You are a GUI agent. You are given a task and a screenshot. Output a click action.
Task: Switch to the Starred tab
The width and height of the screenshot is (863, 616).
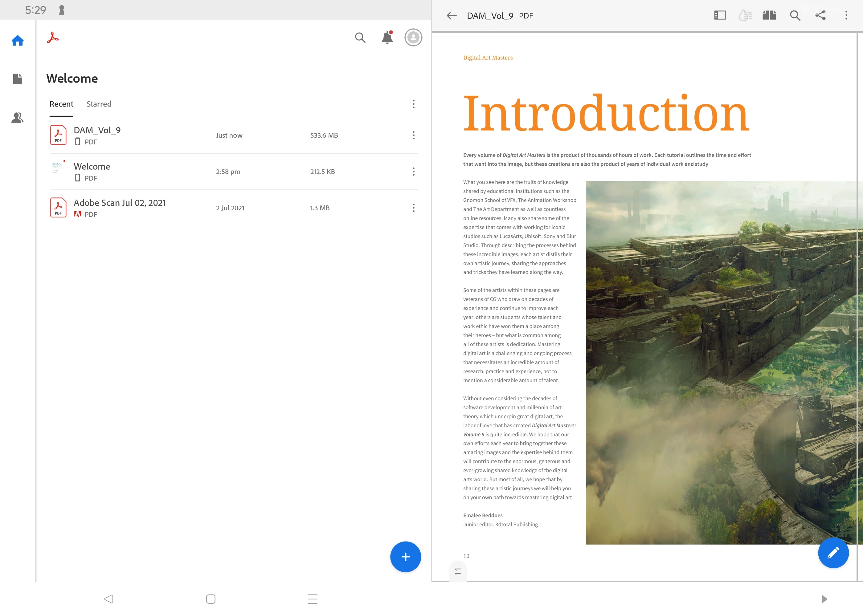pyautogui.click(x=99, y=104)
